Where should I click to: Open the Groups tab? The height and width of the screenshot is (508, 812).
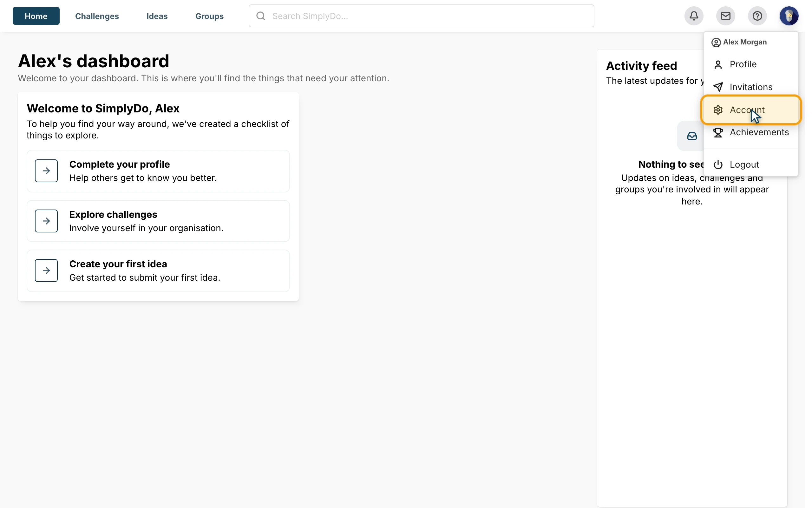pyautogui.click(x=209, y=16)
